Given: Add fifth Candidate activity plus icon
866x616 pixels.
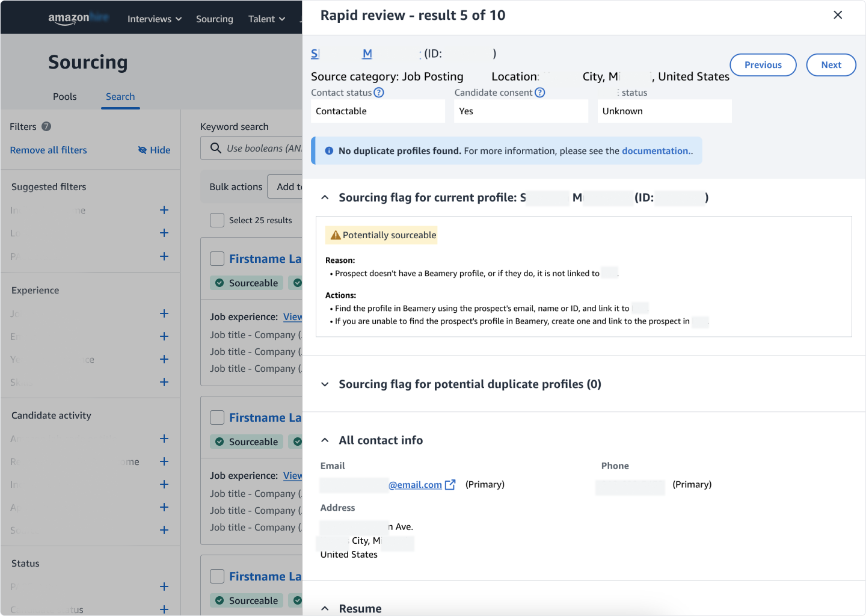Looking at the screenshot, I should [164, 530].
